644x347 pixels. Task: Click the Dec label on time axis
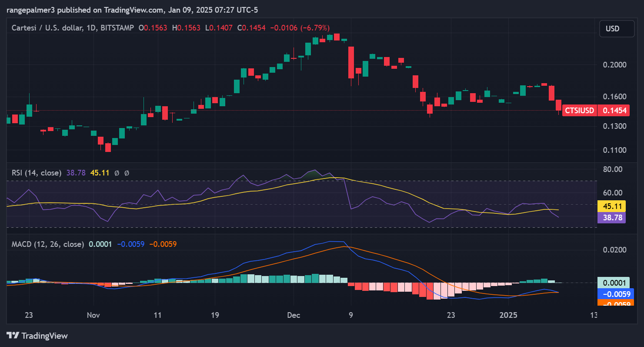[x=294, y=315]
